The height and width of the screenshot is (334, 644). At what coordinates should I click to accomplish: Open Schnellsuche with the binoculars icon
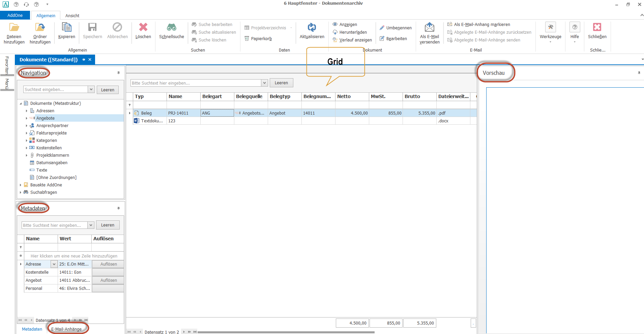171,27
